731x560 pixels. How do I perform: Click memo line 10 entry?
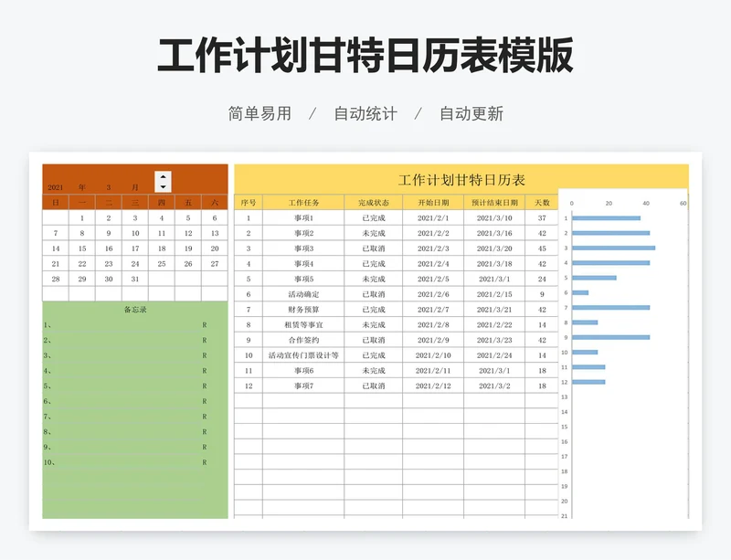(x=126, y=462)
